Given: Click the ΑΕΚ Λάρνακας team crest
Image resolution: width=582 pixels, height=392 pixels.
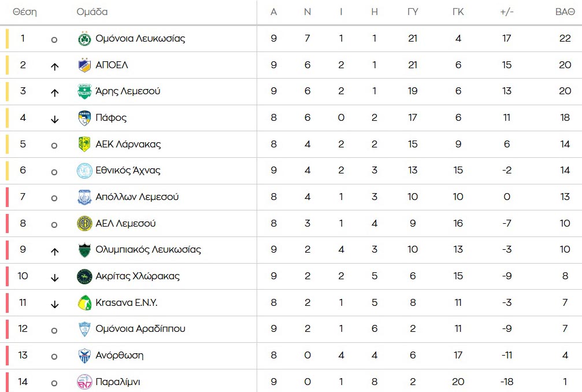Looking at the screenshot, I should click(84, 144).
